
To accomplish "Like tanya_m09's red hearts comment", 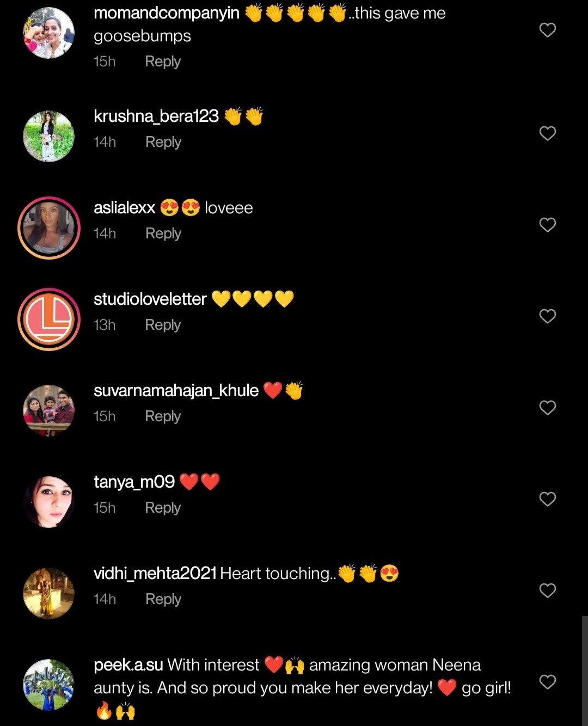I will tap(547, 499).
